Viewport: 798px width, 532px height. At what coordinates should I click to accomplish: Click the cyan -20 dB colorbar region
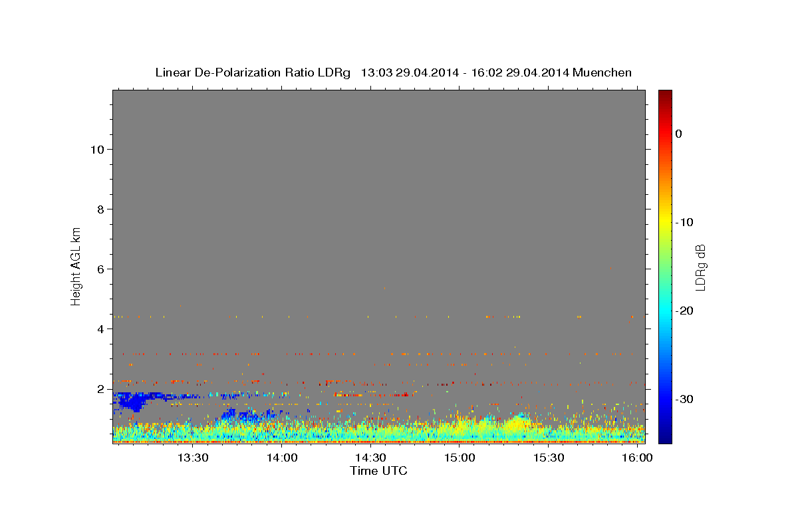point(664,311)
